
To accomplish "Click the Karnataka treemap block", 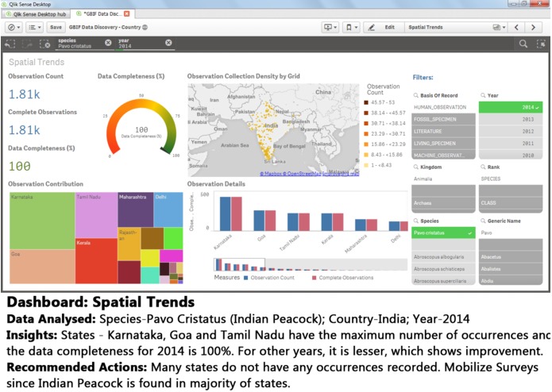I will [x=42, y=221].
